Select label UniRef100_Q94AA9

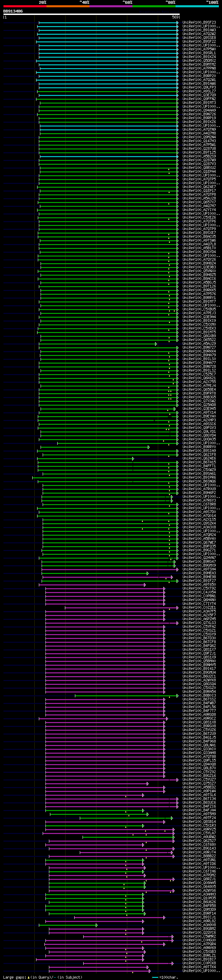tap(199, 110)
